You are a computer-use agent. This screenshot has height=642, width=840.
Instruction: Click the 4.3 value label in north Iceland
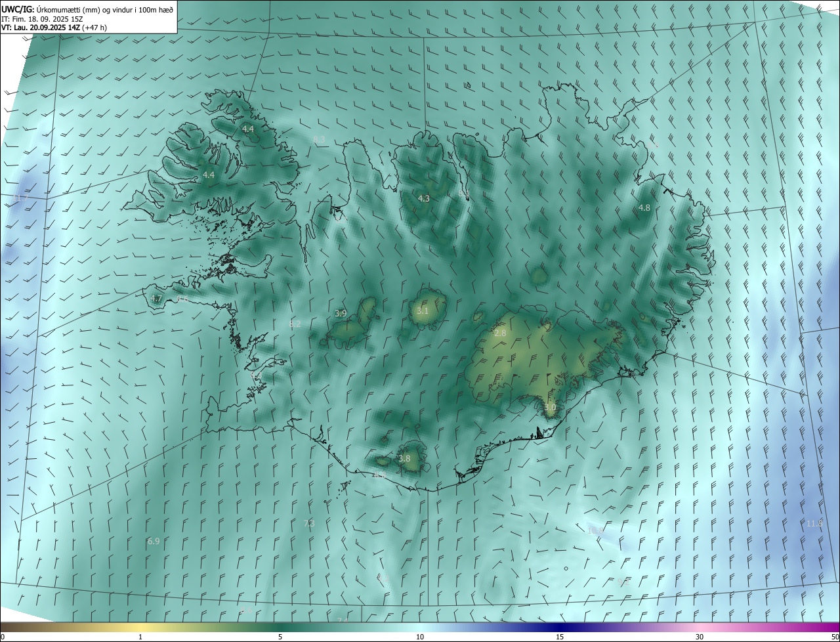coord(424,198)
